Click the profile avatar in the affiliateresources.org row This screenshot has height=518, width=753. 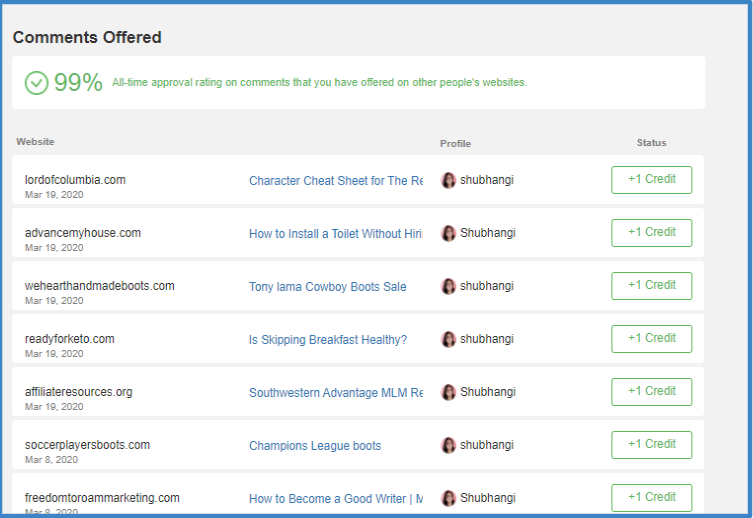[448, 392]
